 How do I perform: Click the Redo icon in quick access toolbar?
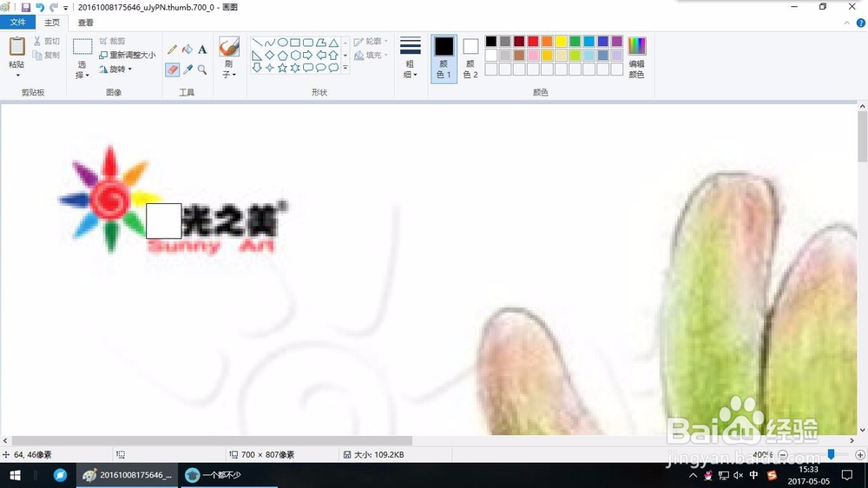[53, 7]
